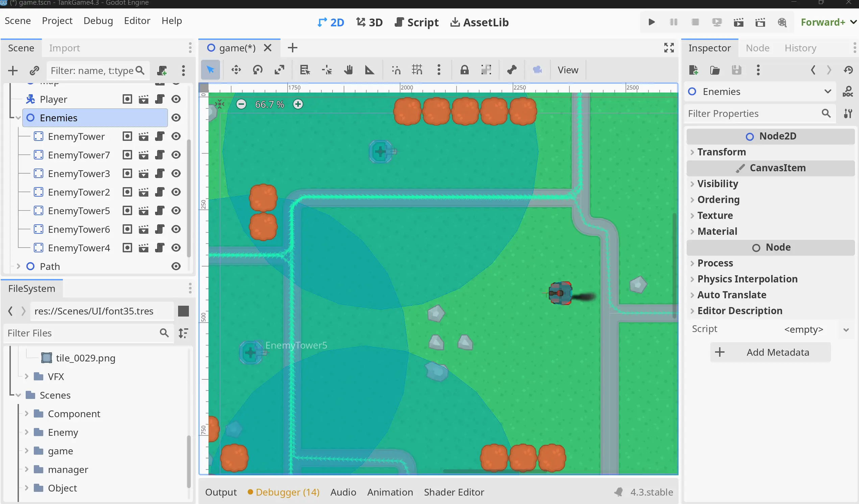This screenshot has width=859, height=504.
Task: Run the current scene
Action: click(x=738, y=22)
